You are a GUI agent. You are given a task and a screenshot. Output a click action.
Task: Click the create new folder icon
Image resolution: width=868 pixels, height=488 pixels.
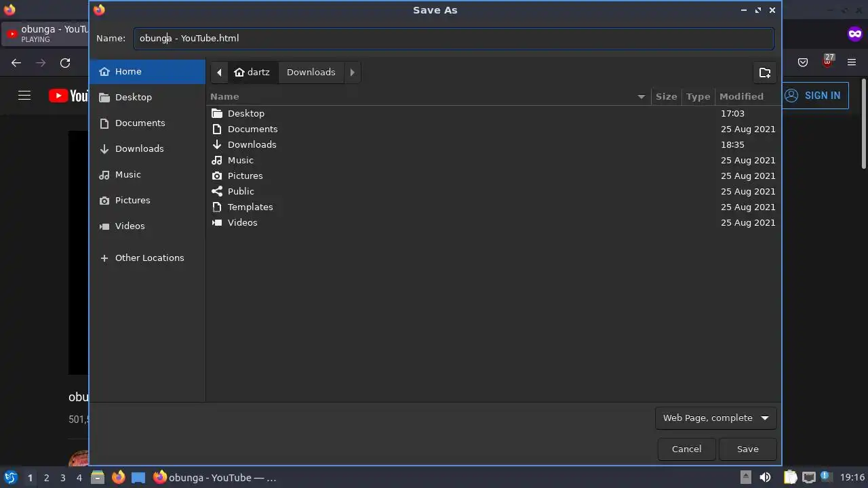coord(765,73)
